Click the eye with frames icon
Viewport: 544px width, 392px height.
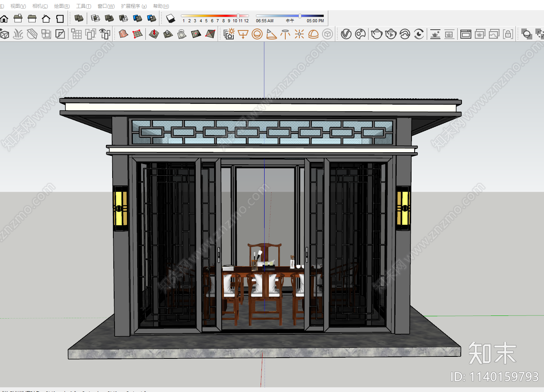coord(105,34)
